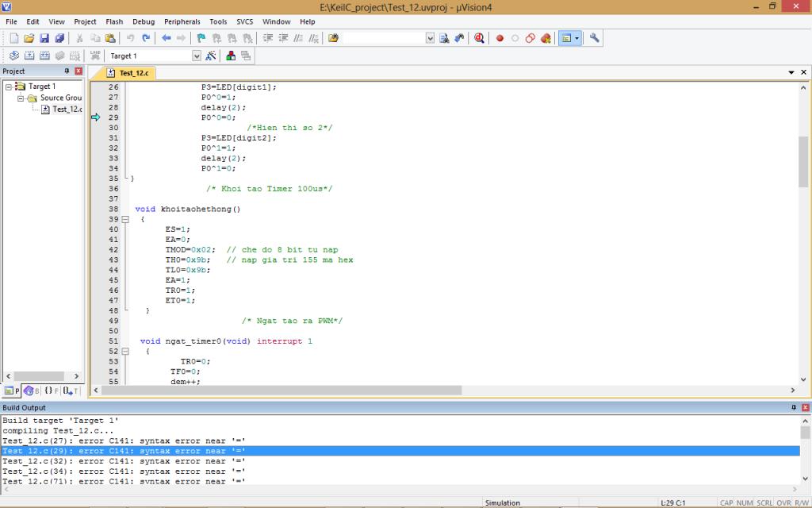Click the Open File folder icon
Image resolution: width=812 pixels, height=508 pixels.
point(29,38)
